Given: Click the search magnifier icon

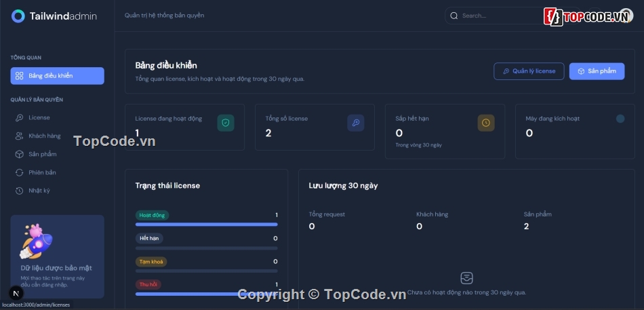Looking at the screenshot, I should [x=454, y=16].
